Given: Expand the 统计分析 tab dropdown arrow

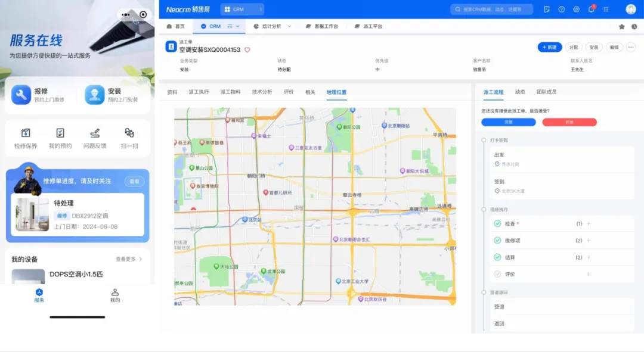Looking at the screenshot, I should pos(290,26).
